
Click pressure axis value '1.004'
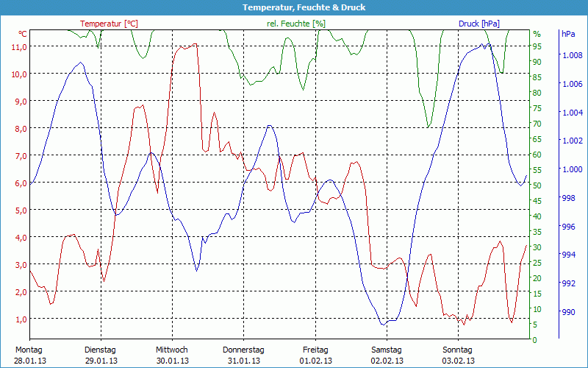(572, 113)
